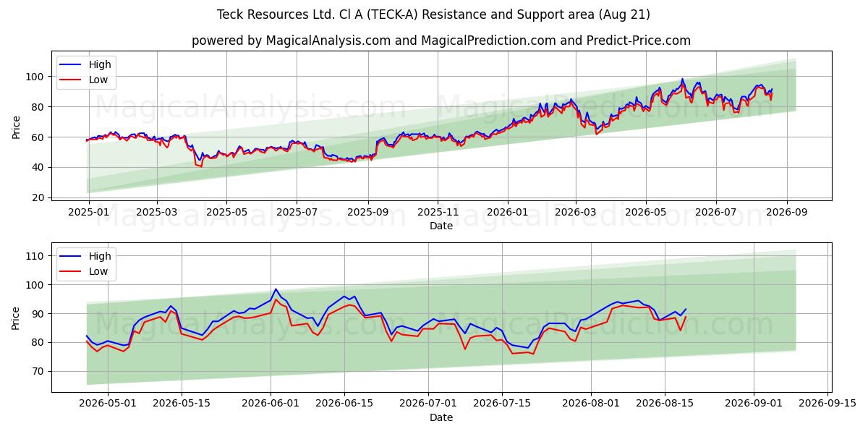Click the 20 price tick on the upper chart

pyautogui.click(x=40, y=197)
